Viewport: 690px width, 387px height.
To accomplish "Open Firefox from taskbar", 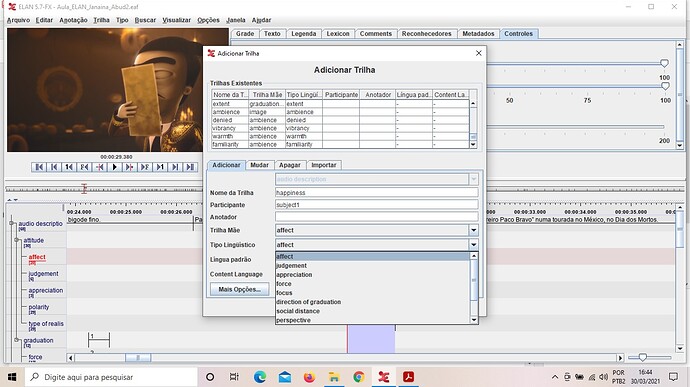I will click(x=309, y=377).
